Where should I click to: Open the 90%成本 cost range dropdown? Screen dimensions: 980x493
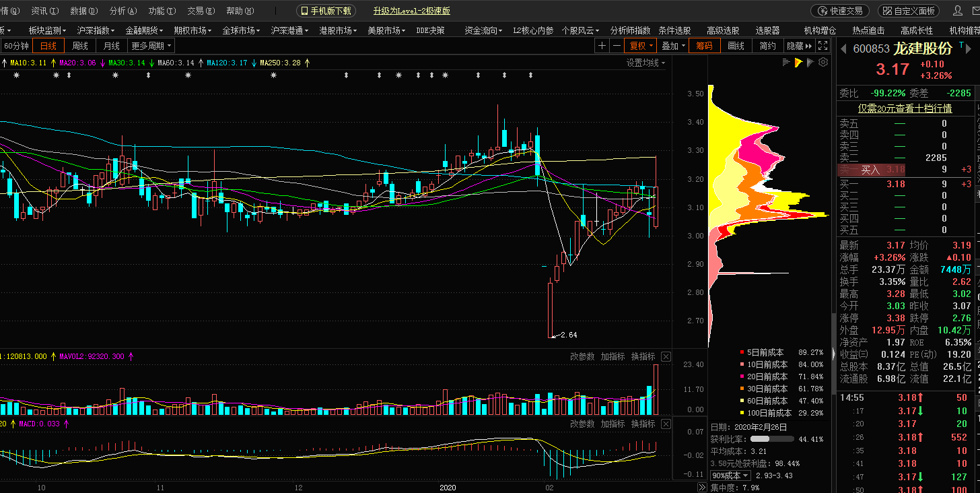coord(731,475)
